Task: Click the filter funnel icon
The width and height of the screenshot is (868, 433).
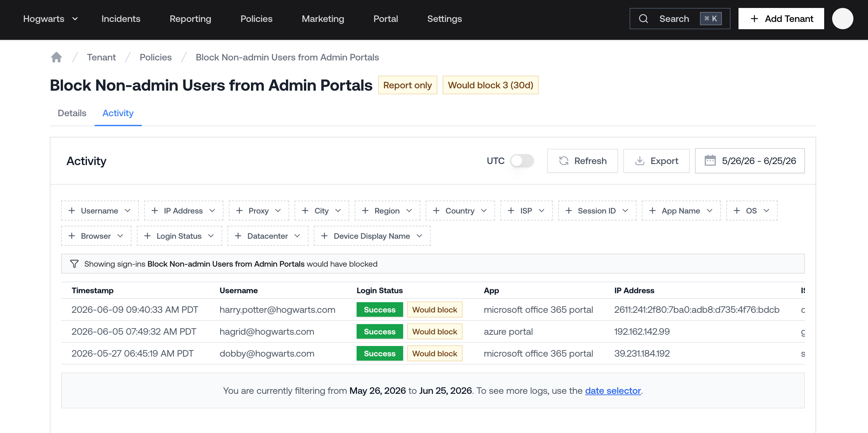Action: (x=74, y=264)
